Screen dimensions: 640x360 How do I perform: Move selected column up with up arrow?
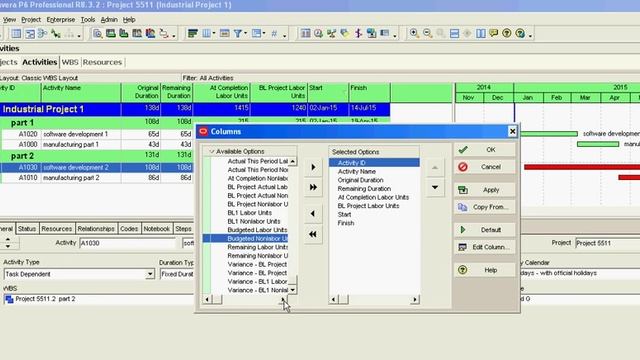(x=435, y=167)
